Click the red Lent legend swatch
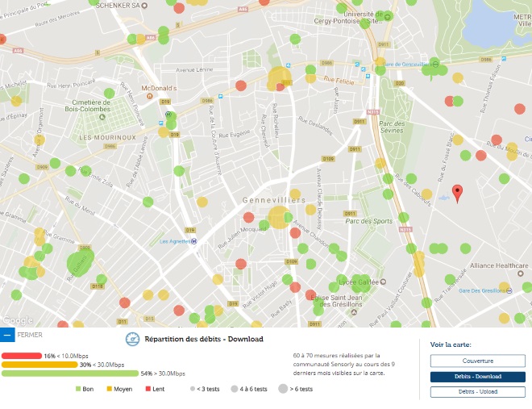This screenshot has width=532, height=409. [147, 389]
